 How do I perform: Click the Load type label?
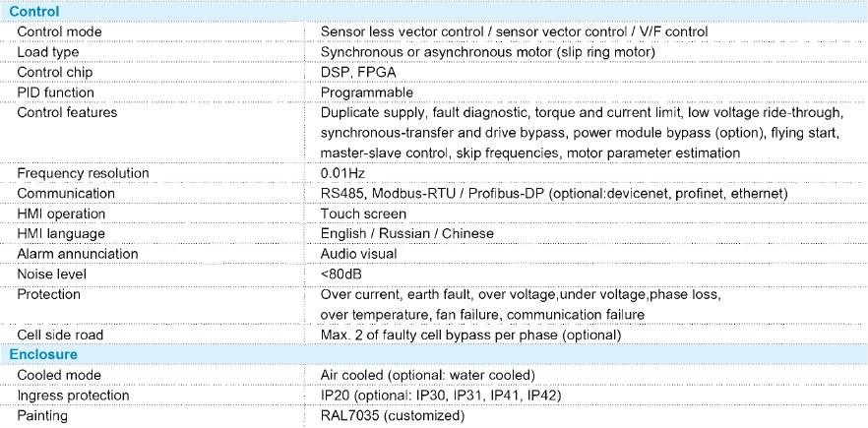click(48, 52)
